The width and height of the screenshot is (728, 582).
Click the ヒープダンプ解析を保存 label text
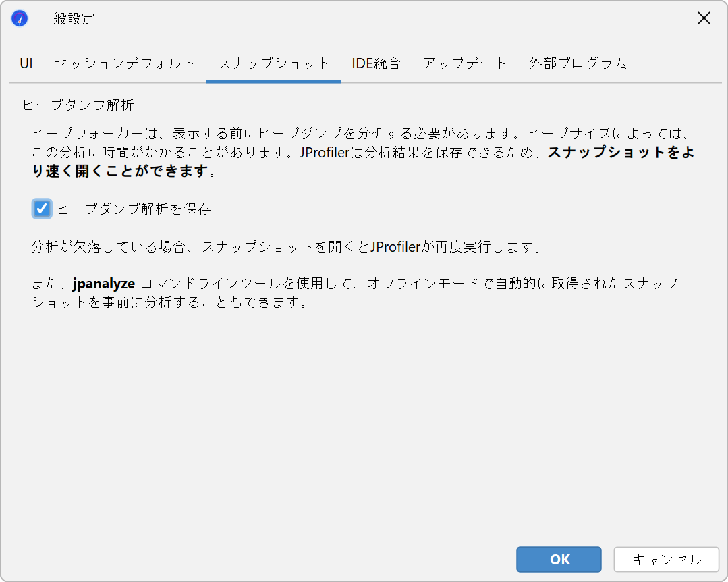click(x=134, y=209)
